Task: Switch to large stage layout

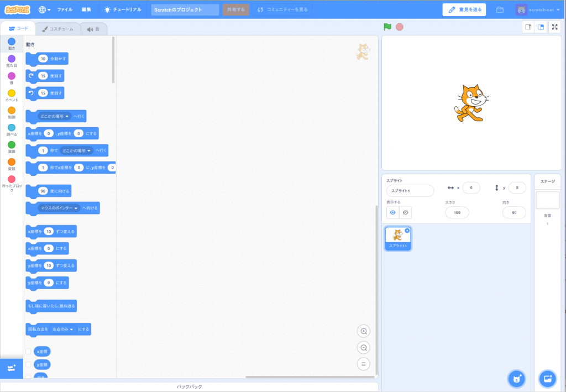Action: [x=541, y=27]
